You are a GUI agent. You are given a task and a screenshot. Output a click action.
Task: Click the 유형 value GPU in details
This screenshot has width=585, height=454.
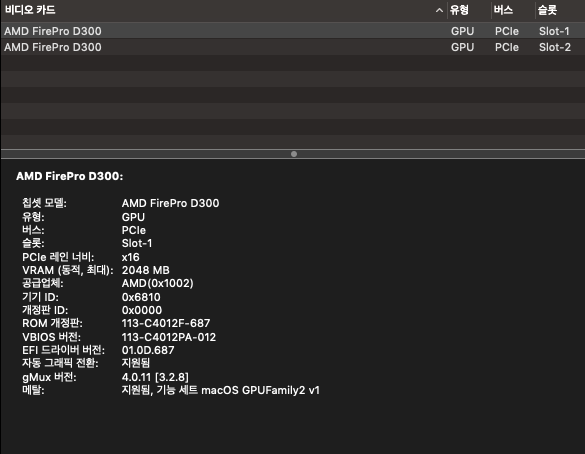(133, 217)
